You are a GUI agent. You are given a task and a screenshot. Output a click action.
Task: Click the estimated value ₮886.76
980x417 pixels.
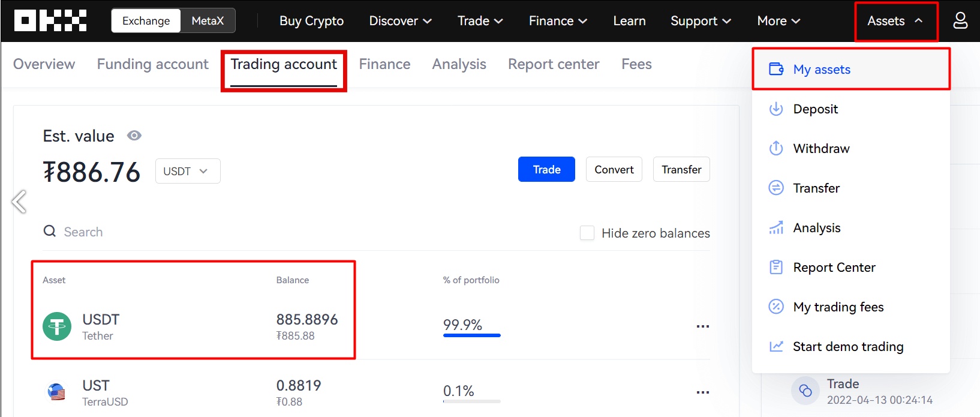(x=92, y=172)
